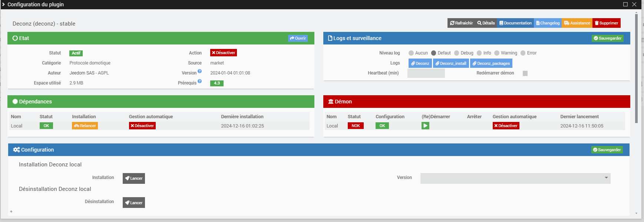Screen dimensions: 644x222
Task: Open the Documentation link
Action: click(x=515, y=23)
